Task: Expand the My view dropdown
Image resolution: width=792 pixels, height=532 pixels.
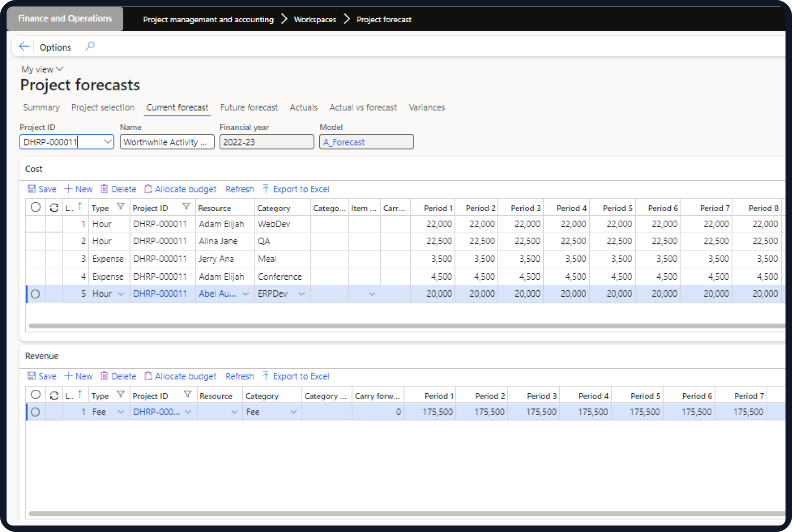Action: tap(60, 69)
